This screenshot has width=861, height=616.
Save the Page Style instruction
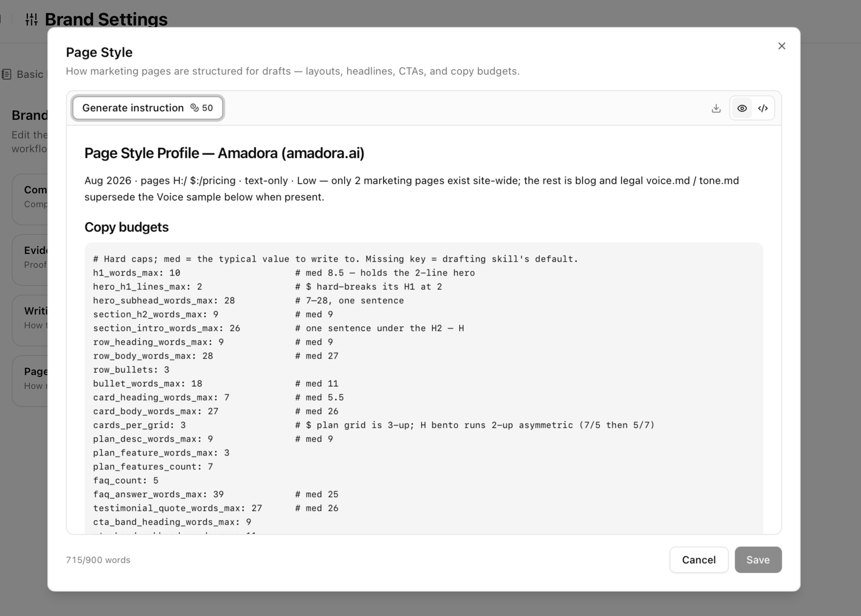coord(758,560)
